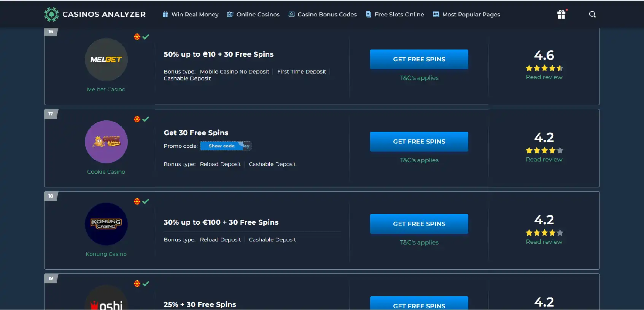The height and width of the screenshot is (310, 644).
Task: Get free spins for Melbet Casino
Action: 419,59
